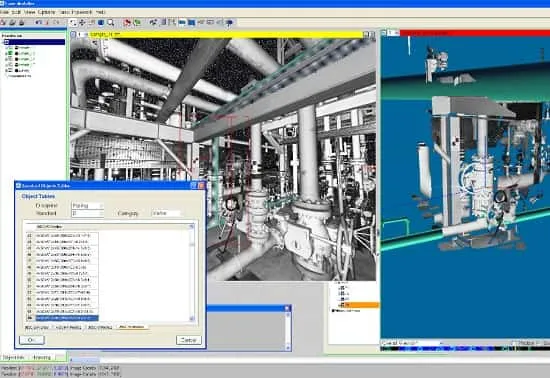Screen dimensions: 550x378
Task: Open the Help menu
Action: coord(100,12)
